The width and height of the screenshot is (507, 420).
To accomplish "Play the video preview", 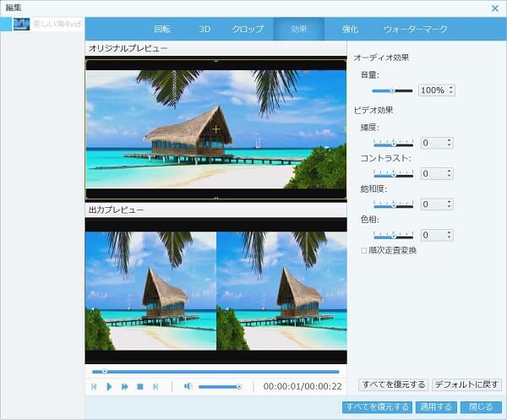I will click(109, 386).
